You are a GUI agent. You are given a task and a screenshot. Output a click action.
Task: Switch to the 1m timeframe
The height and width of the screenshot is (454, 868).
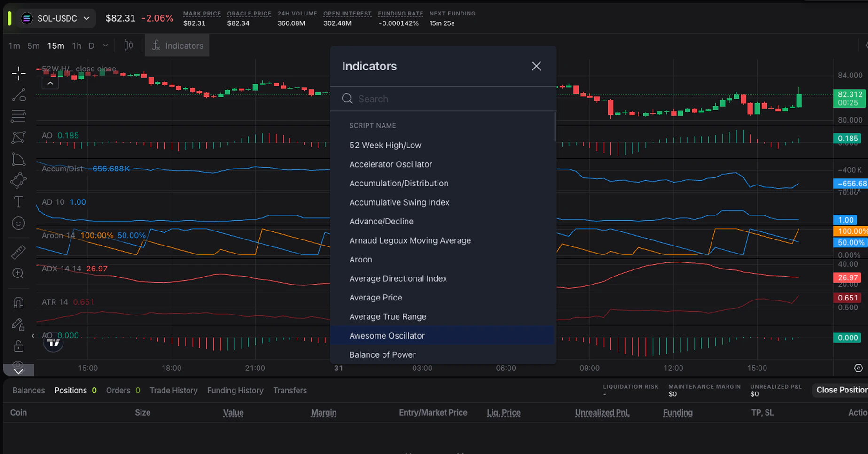click(14, 46)
